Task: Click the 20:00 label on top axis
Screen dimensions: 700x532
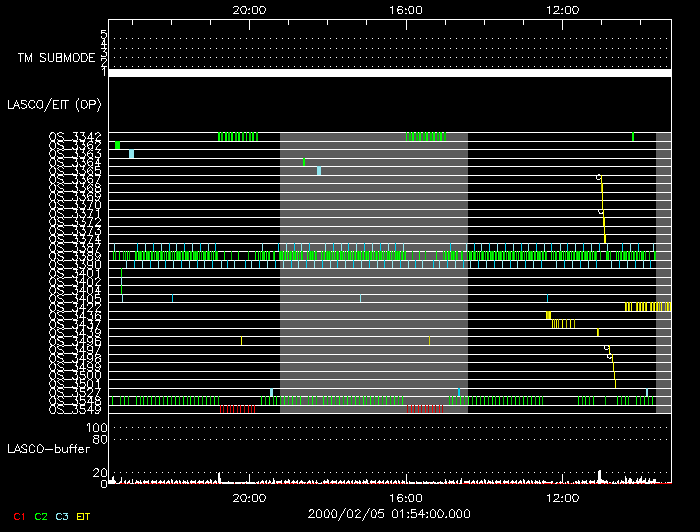Action: click(x=249, y=10)
